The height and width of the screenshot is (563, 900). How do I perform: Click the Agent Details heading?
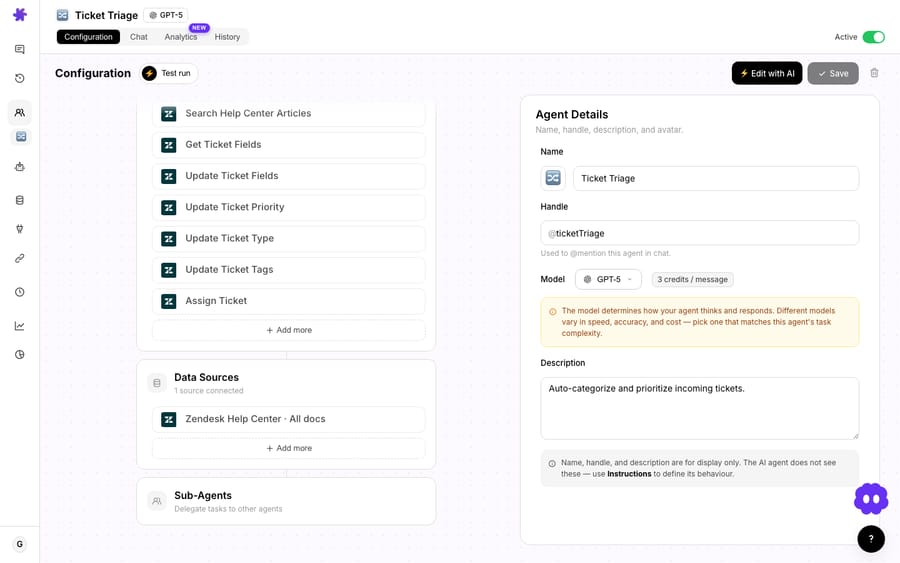[572, 115]
